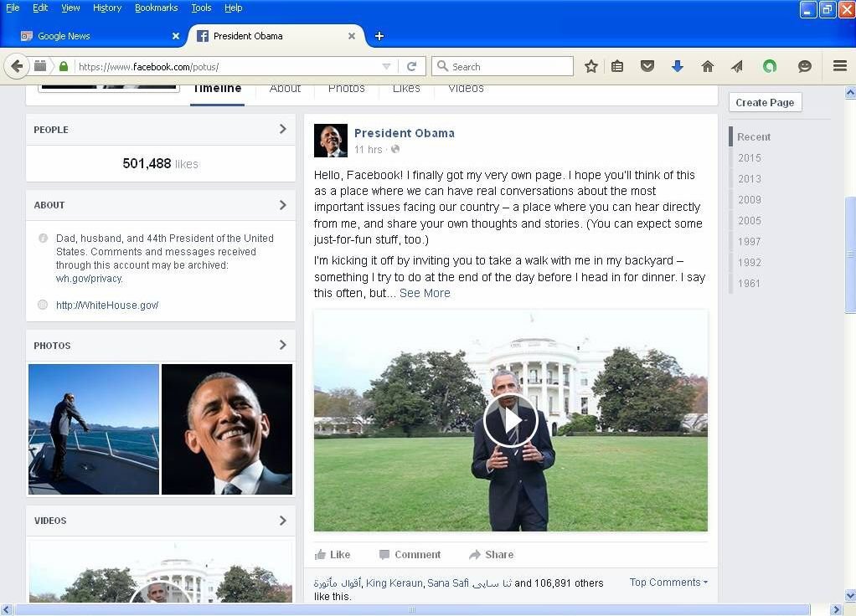Open photo of Obama on boat
This screenshot has height=616, width=856.
pos(93,429)
